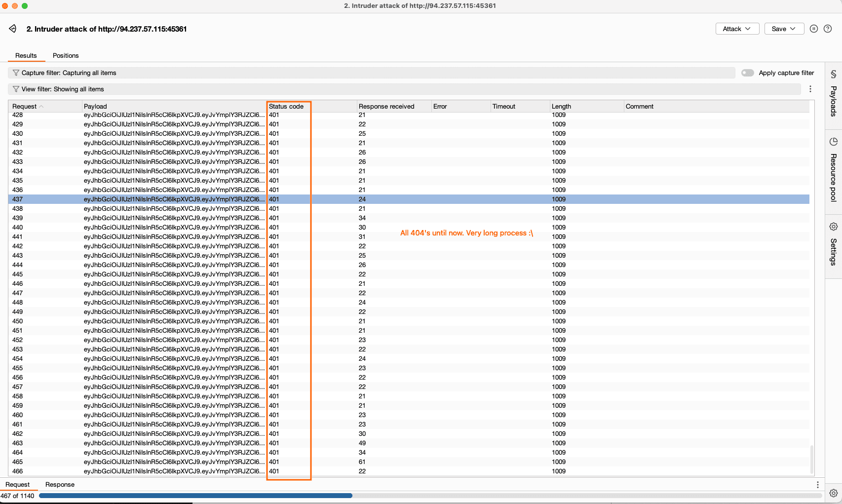Click the Capture filter: Capturing all items bar
This screenshot has height=504, width=842.
point(372,73)
